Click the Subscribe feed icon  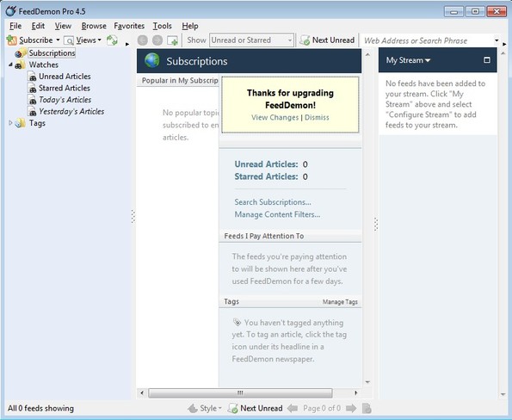coord(12,40)
